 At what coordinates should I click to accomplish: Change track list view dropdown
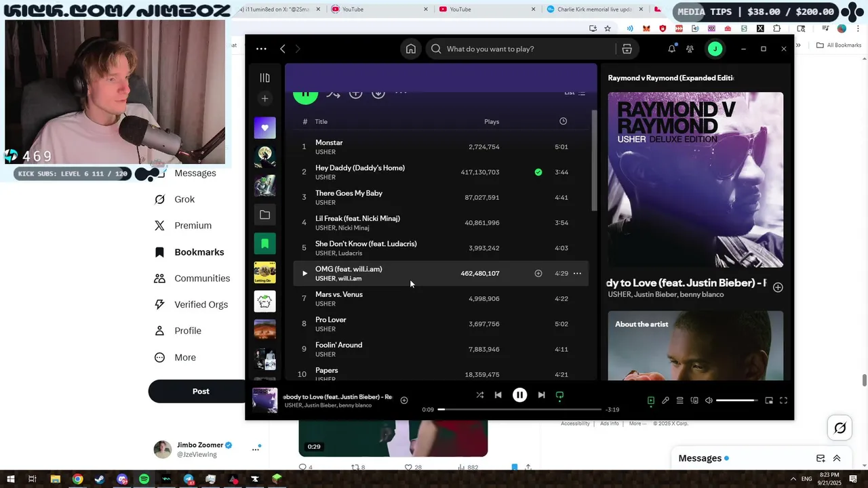[575, 93]
